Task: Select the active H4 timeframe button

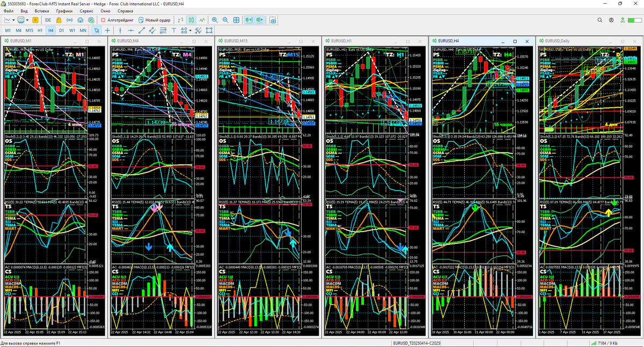Action: point(51,31)
